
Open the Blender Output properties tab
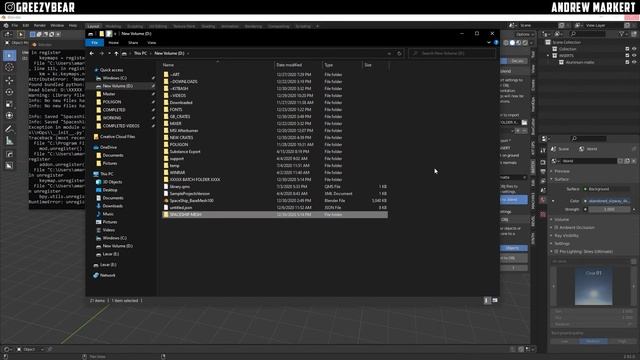(543, 172)
